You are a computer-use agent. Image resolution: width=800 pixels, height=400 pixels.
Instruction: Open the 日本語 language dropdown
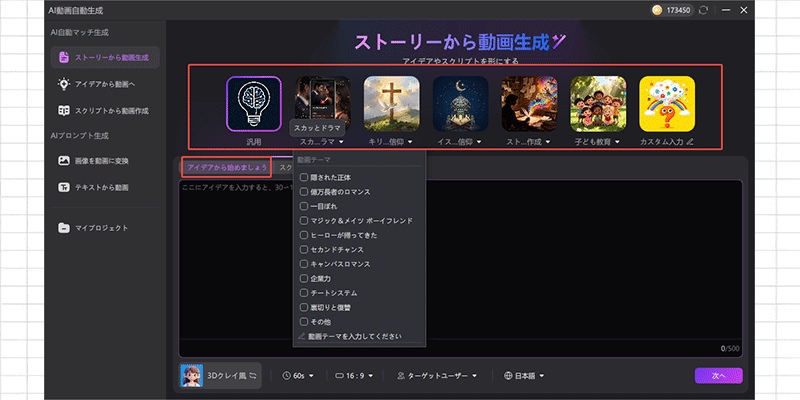524,376
